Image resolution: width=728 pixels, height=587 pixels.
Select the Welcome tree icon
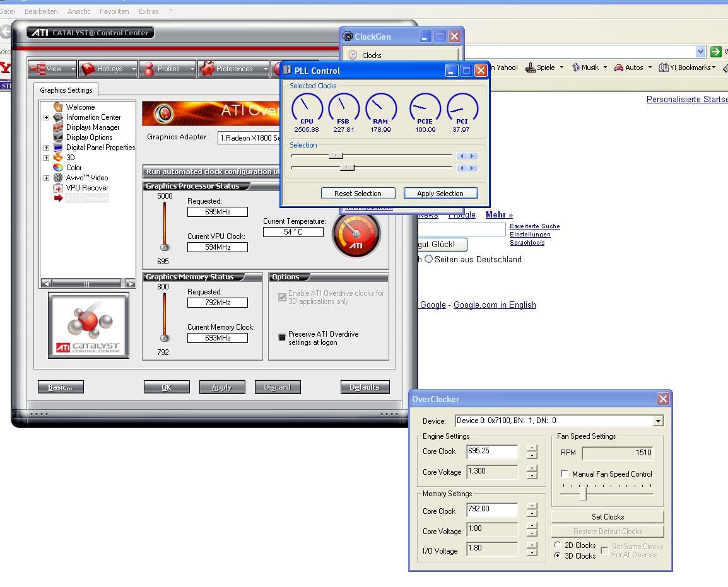(58, 107)
